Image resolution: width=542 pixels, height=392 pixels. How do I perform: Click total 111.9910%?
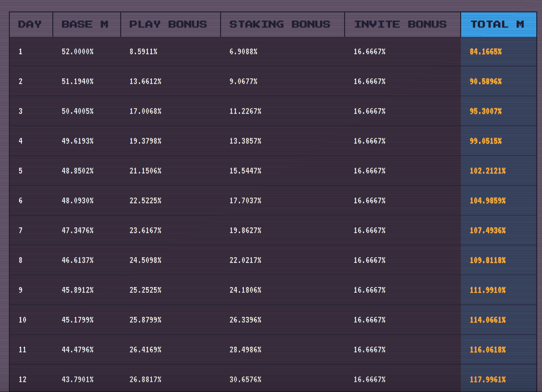488,290
